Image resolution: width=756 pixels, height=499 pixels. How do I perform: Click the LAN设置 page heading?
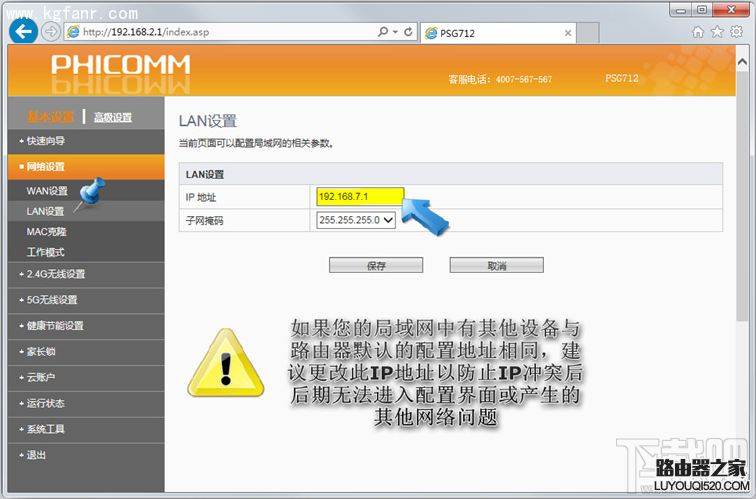coord(208,121)
